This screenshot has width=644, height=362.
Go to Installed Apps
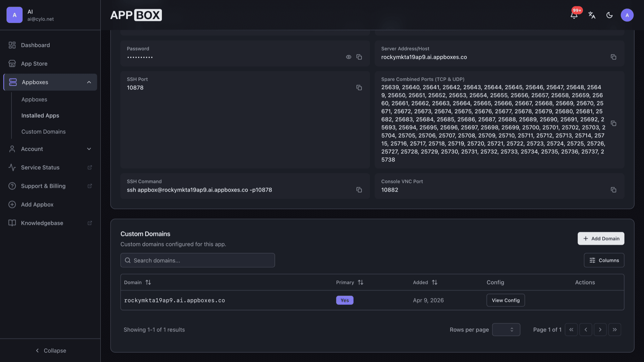tap(40, 115)
